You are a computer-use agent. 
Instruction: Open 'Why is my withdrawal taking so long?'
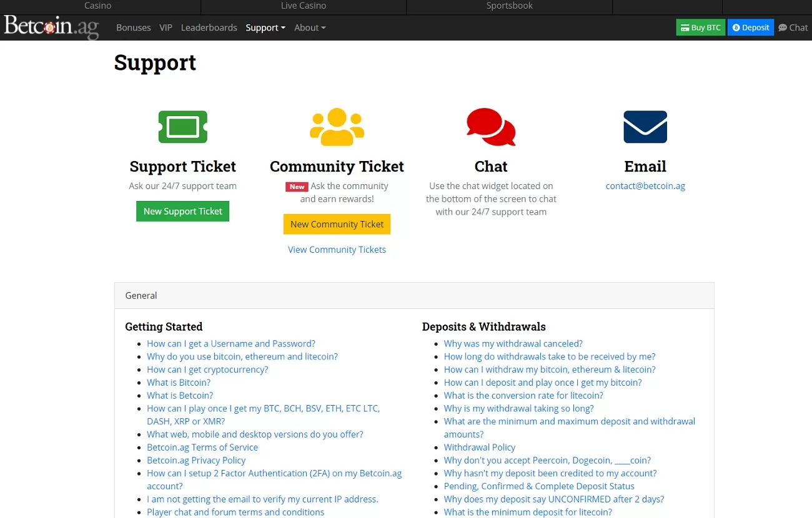coord(519,409)
